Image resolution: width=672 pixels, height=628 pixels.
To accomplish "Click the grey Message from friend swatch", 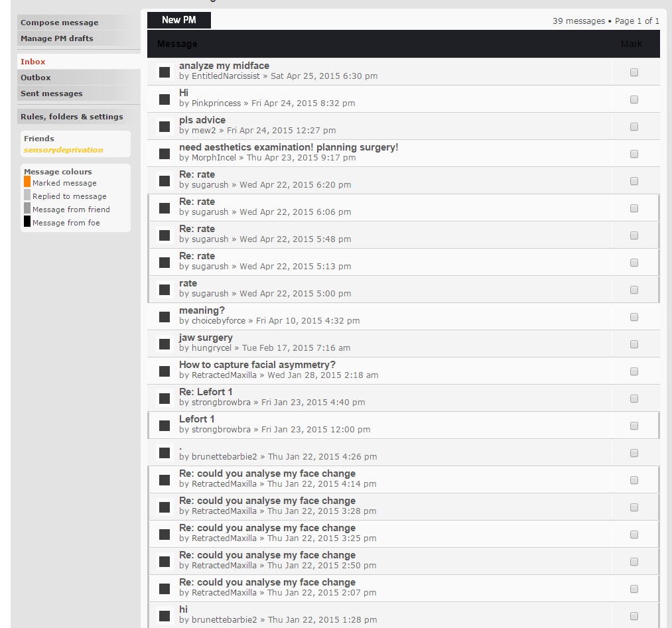I will pyautogui.click(x=27, y=208).
